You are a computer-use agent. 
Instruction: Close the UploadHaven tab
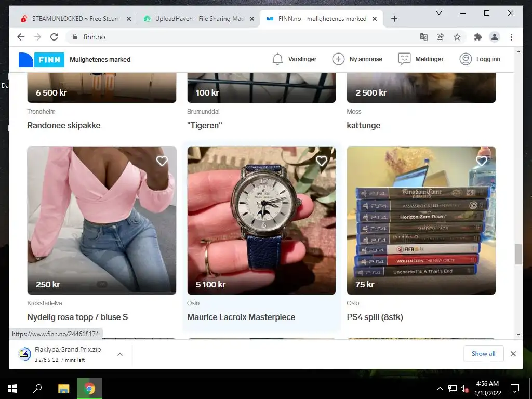pyautogui.click(x=252, y=19)
